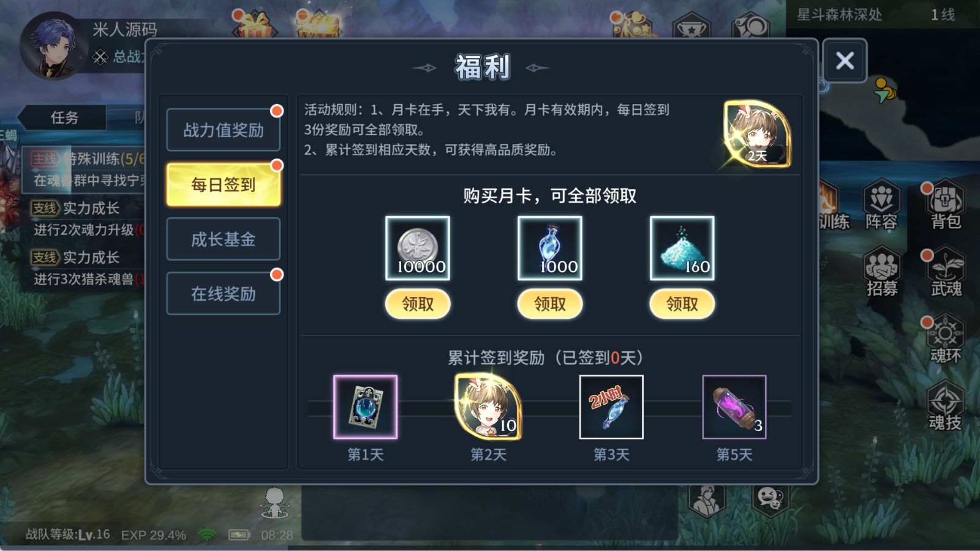
Task: Select the 战力值奖励 tab
Action: pos(224,130)
